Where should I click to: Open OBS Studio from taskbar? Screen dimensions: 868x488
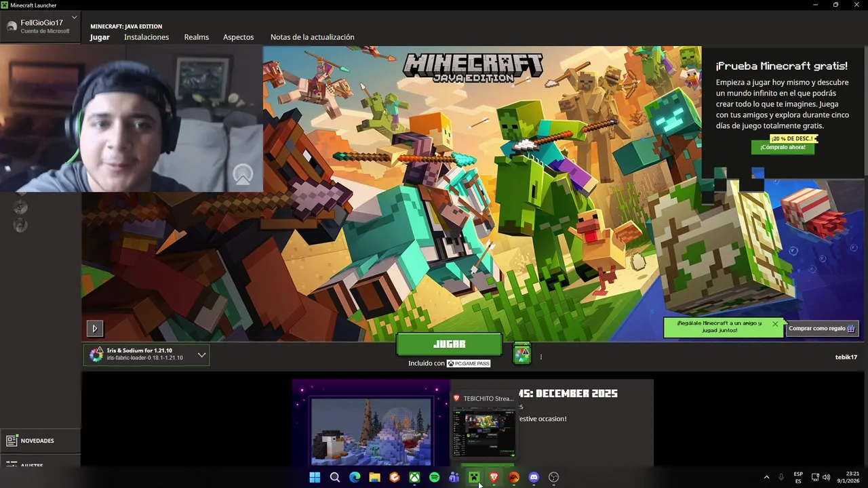coord(553,477)
